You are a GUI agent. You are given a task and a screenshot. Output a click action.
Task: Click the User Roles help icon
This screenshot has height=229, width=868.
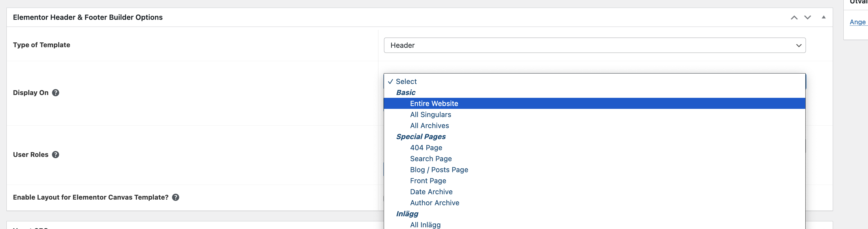[x=56, y=154]
